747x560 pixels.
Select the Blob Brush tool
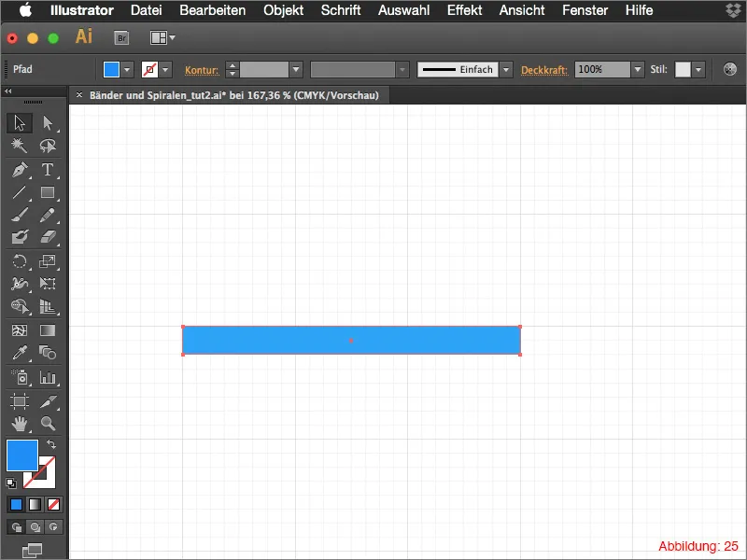click(x=20, y=237)
